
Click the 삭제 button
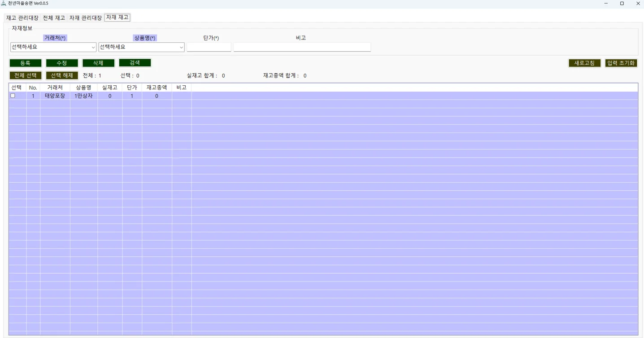coord(98,63)
